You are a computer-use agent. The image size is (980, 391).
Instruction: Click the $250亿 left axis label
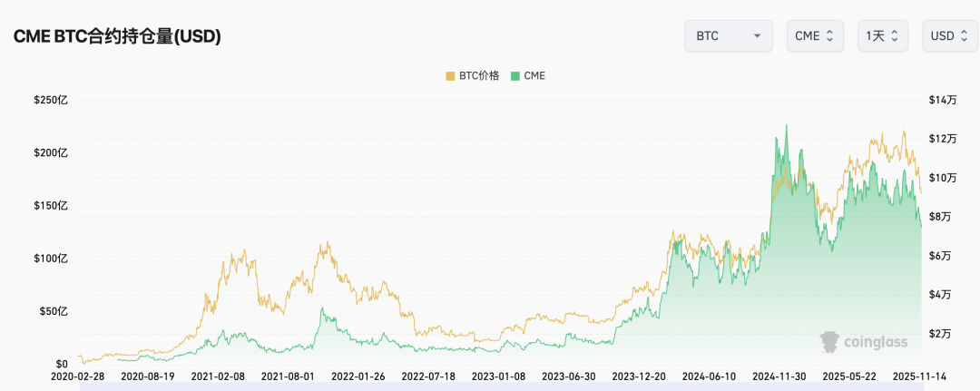click(51, 101)
